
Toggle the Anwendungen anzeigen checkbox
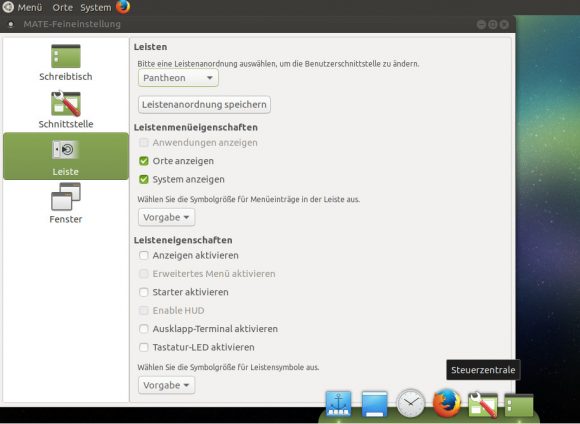(144, 143)
